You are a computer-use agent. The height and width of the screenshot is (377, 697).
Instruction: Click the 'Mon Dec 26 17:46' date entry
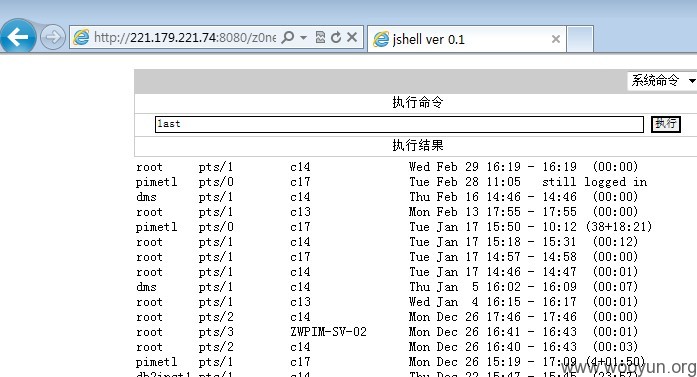click(x=465, y=317)
